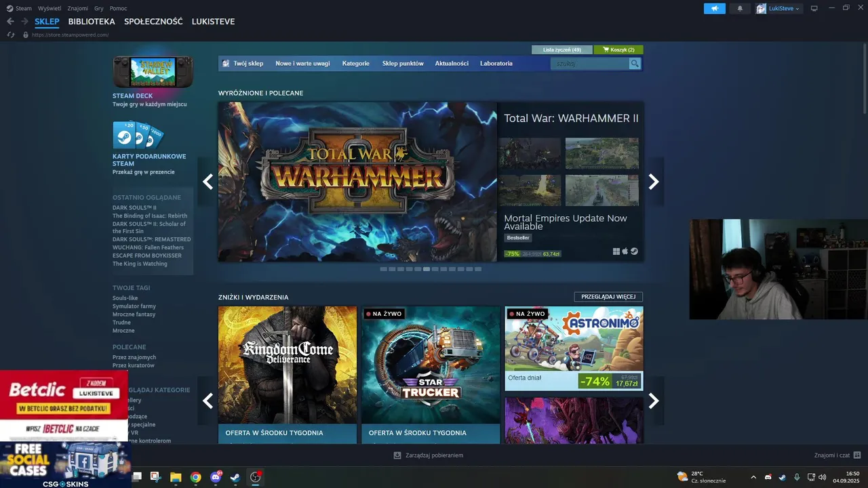868x488 pixels.
Task: Switch to the SPOŁECZNOŚĆ tab
Action: coord(153,22)
